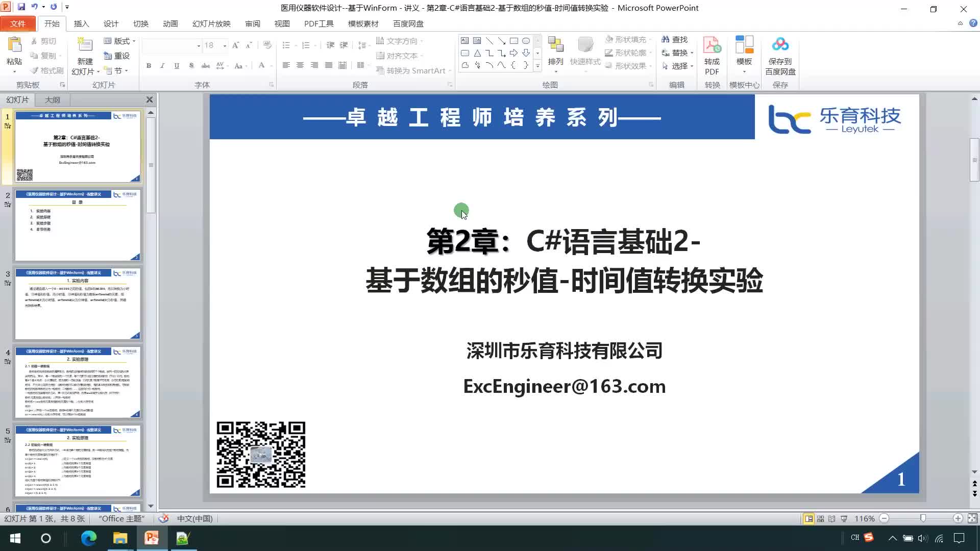The height and width of the screenshot is (551, 980).
Task: Open the Slide Show (幻灯片放映) tab
Action: click(211, 23)
